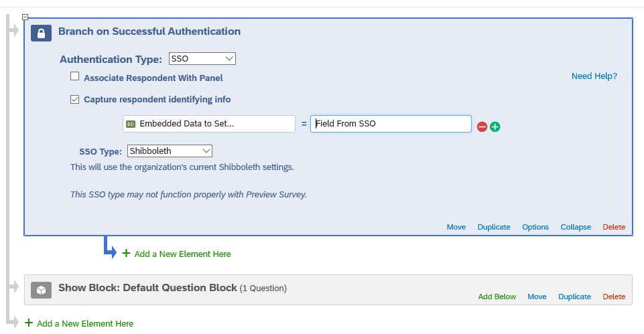Click the lock icon on the Authentication branch
This screenshot has height=334, width=644.
42,33
